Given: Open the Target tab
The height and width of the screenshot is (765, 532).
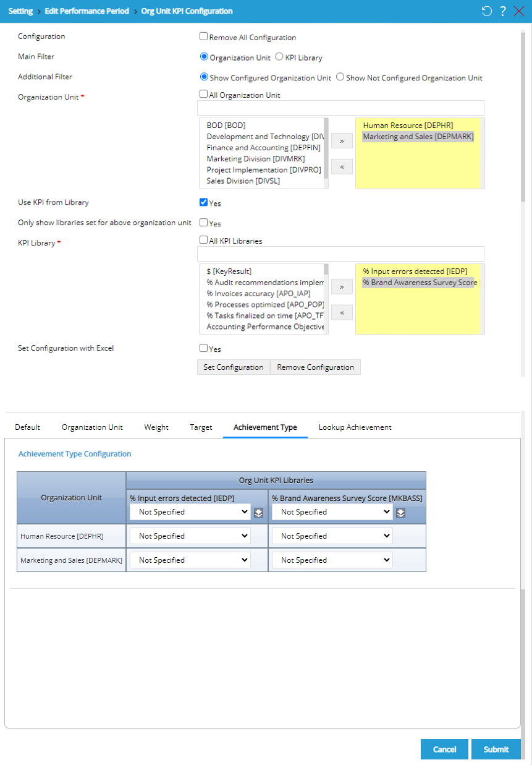Looking at the screenshot, I should pyautogui.click(x=201, y=427).
